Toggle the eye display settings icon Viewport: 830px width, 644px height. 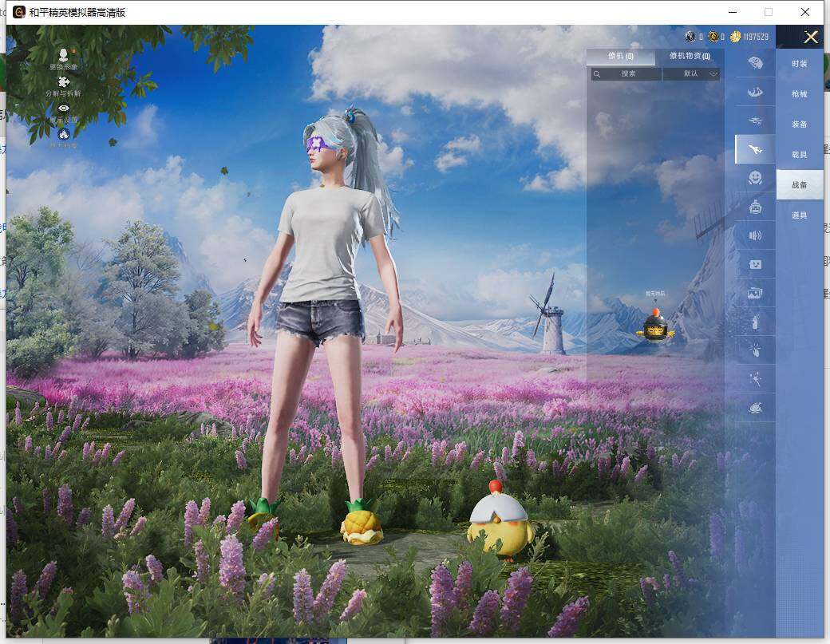pos(64,108)
